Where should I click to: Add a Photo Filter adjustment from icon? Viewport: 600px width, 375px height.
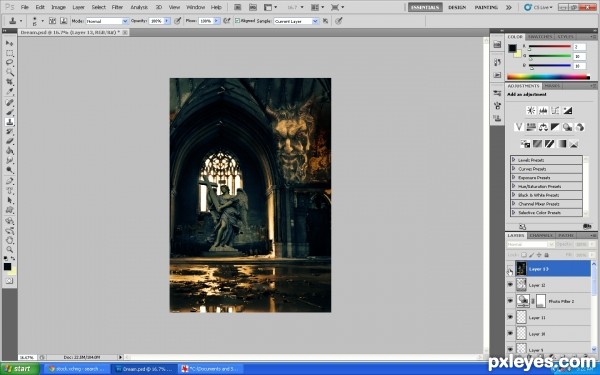pyautogui.click(x=567, y=127)
